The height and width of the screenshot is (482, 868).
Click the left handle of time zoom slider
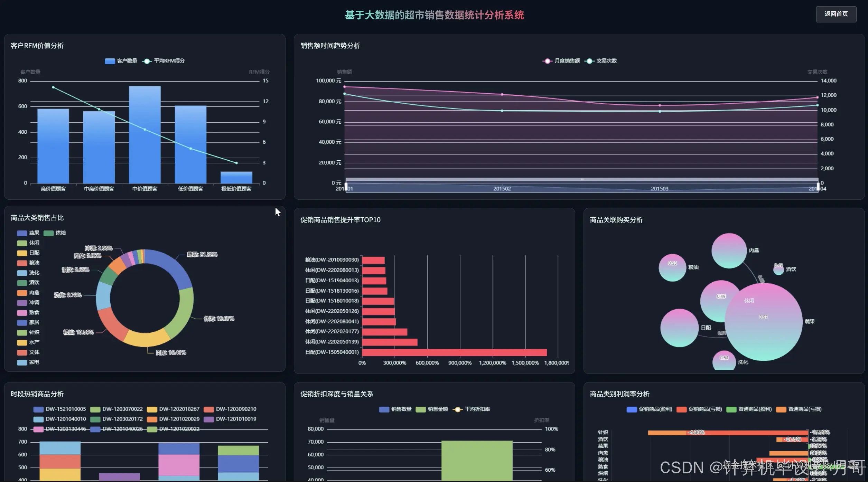(346, 186)
